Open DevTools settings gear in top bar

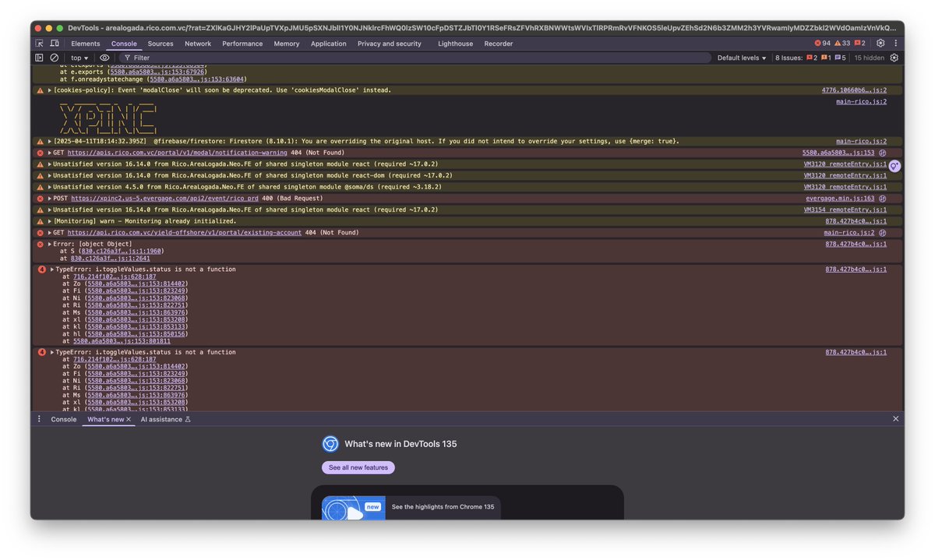click(880, 44)
